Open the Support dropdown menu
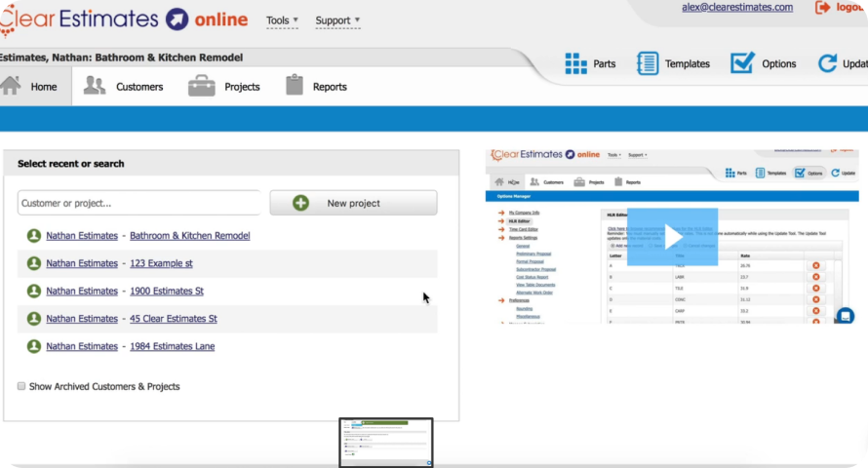Image resolution: width=868 pixels, height=468 pixels. coord(337,20)
